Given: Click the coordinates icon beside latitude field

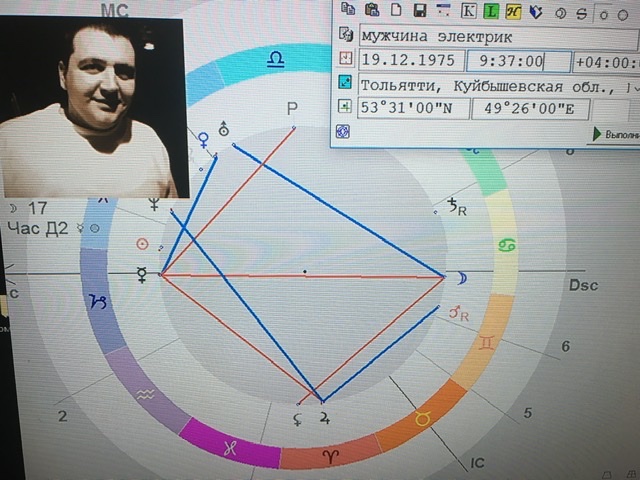Looking at the screenshot, I should pos(344,107).
